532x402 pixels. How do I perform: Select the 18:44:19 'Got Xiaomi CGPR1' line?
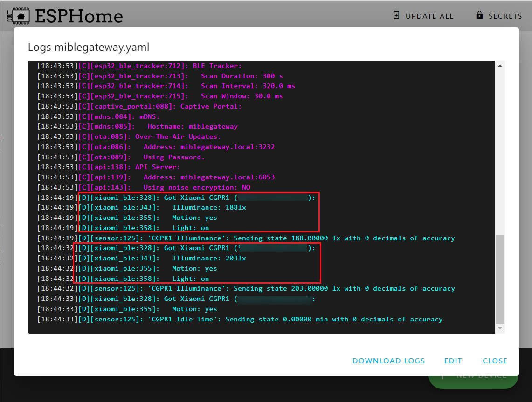pyautogui.click(x=176, y=198)
